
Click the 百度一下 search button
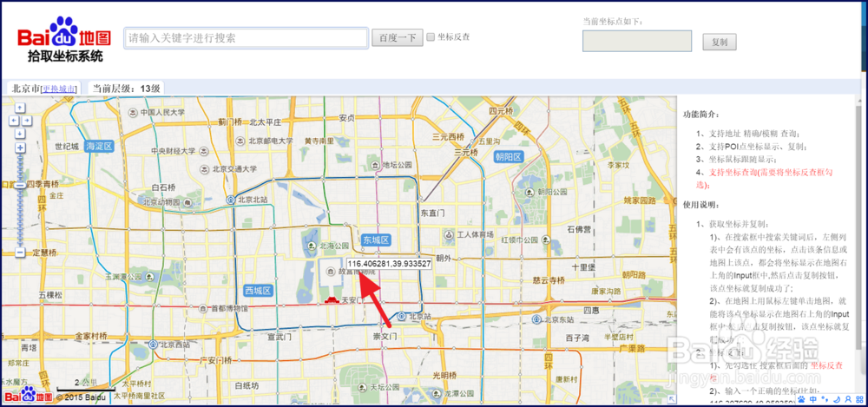coord(398,37)
